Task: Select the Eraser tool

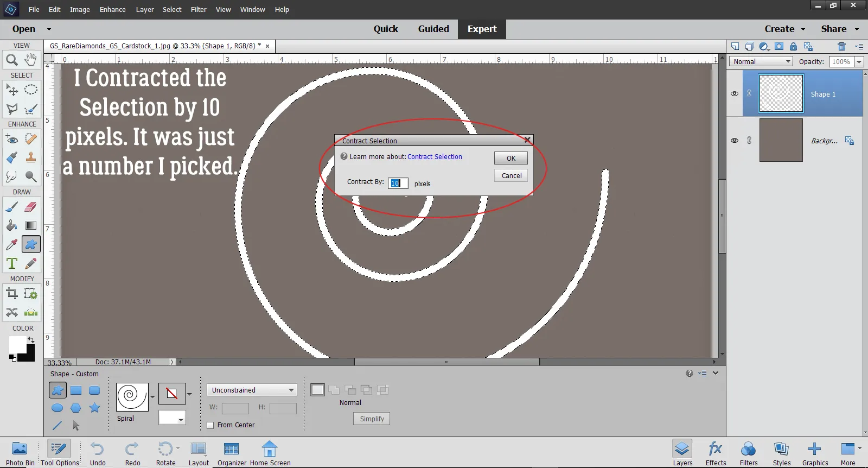Action: pyautogui.click(x=31, y=207)
